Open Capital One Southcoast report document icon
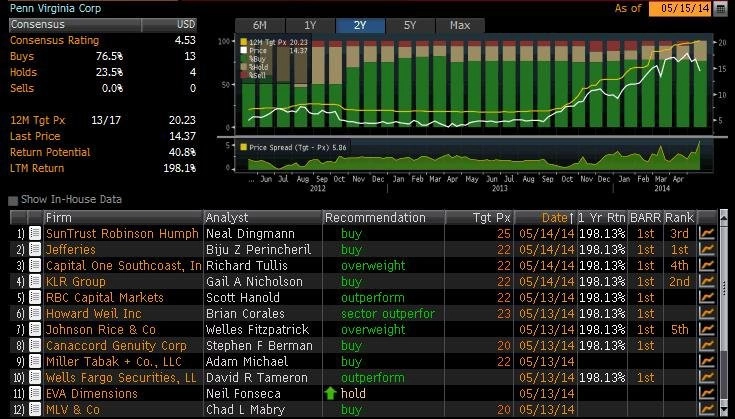The width and height of the screenshot is (735, 419). 35,265
